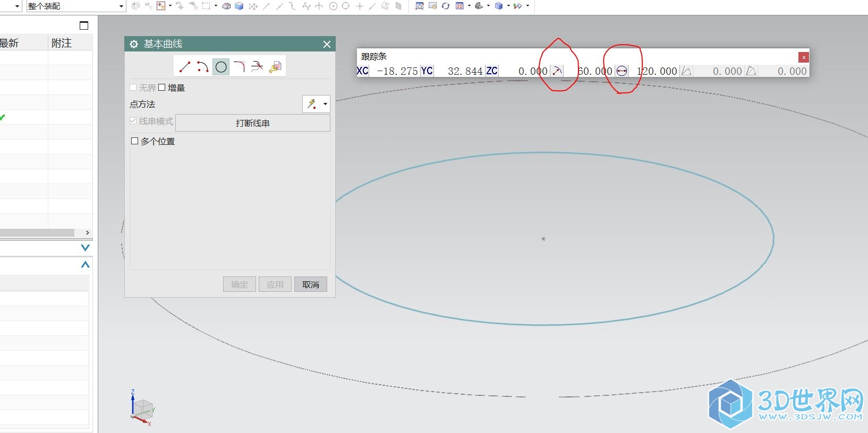
Task: Open the 点方法 point method dropdown
Action: click(x=316, y=104)
